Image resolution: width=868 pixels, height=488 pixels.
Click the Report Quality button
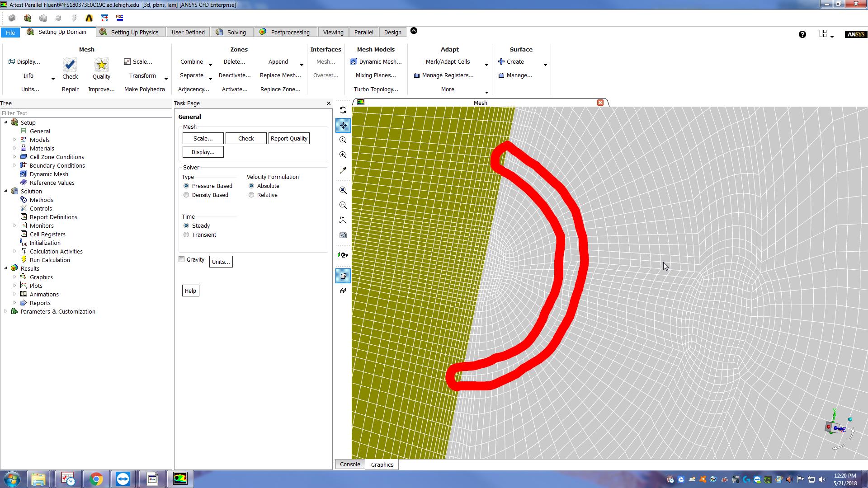[x=289, y=138]
